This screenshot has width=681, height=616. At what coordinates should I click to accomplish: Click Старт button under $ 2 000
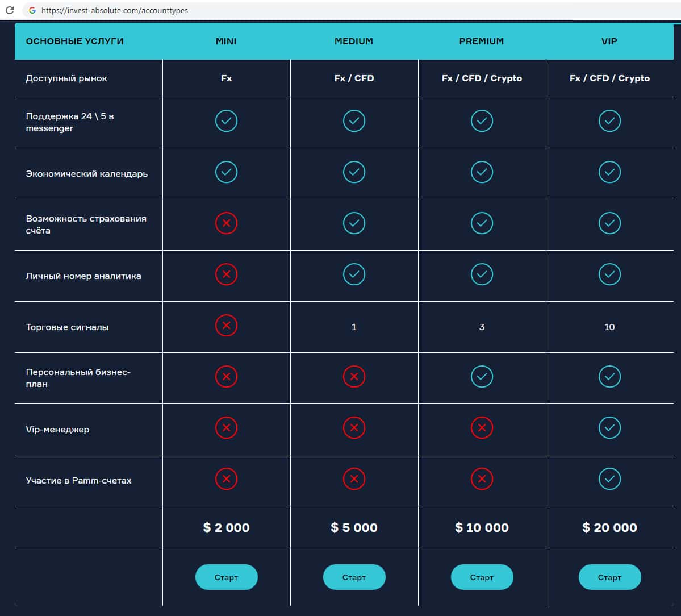(x=226, y=577)
